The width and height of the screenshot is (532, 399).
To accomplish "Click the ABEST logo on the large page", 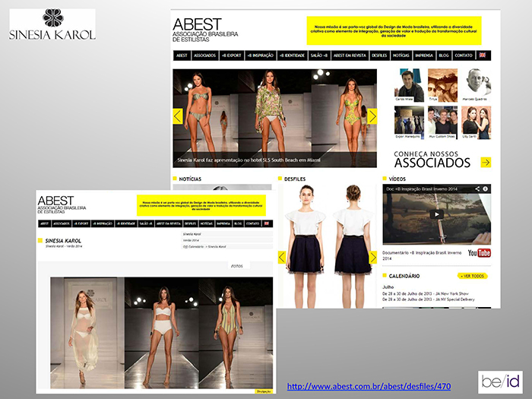I will click(x=205, y=30).
